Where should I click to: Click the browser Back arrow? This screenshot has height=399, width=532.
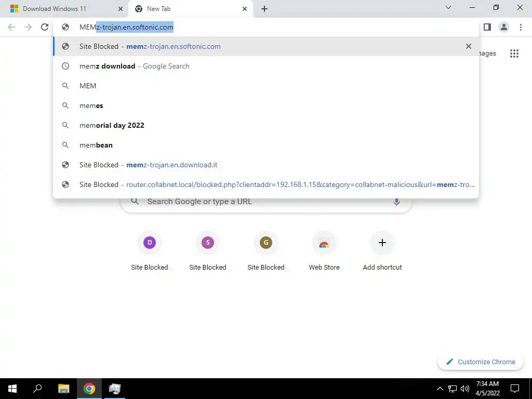[11, 27]
